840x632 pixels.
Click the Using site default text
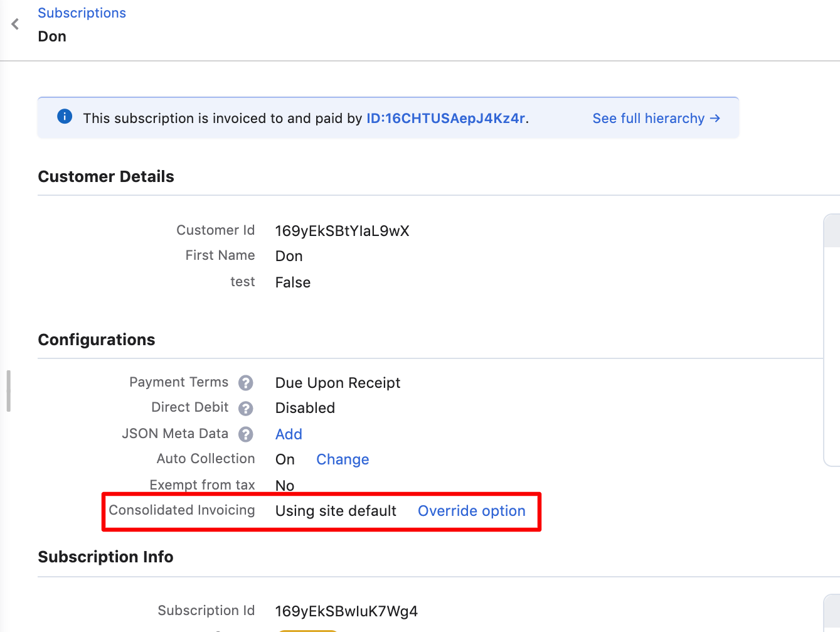(x=336, y=511)
